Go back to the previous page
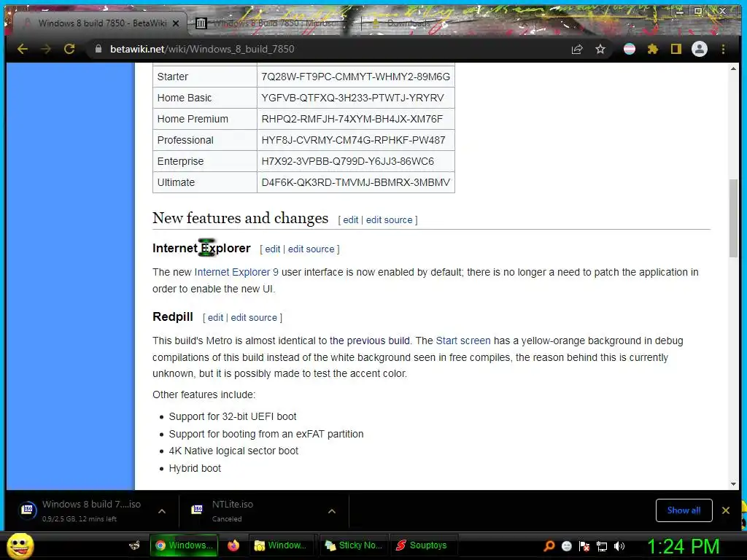This screenshot has height=560, width=747. point(23,49)
